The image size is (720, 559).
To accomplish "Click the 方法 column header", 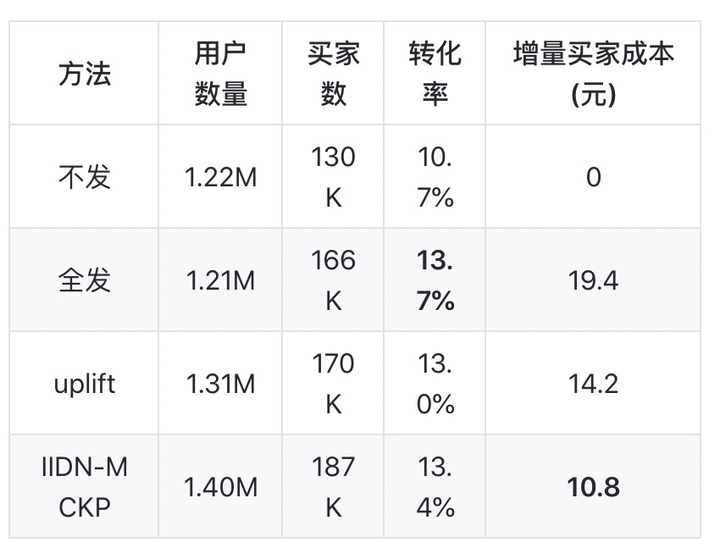I will coord(84,73).
